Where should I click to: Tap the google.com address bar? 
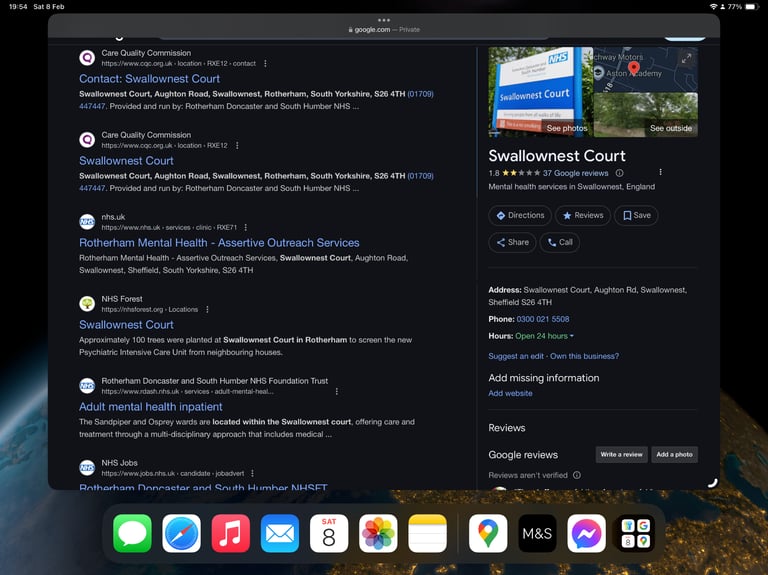pyautogui.click(x=384, y=30)
